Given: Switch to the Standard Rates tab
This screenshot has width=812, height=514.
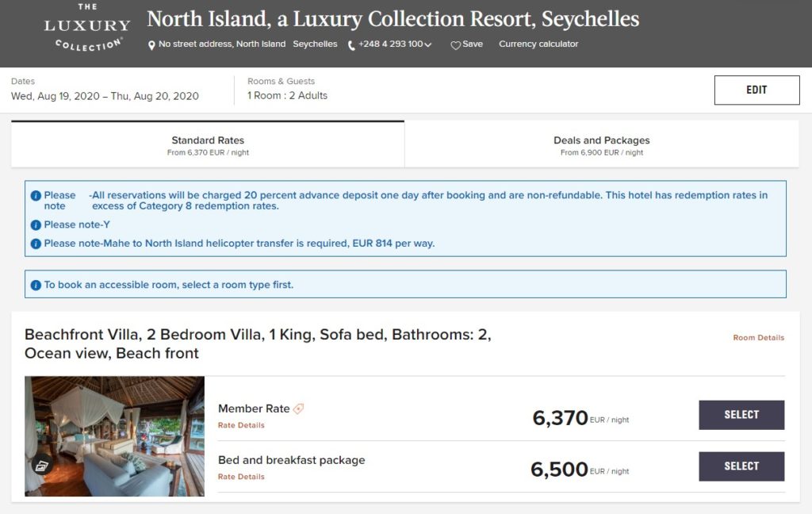Looking at the screenshot, I should click(x=208, y=145).
